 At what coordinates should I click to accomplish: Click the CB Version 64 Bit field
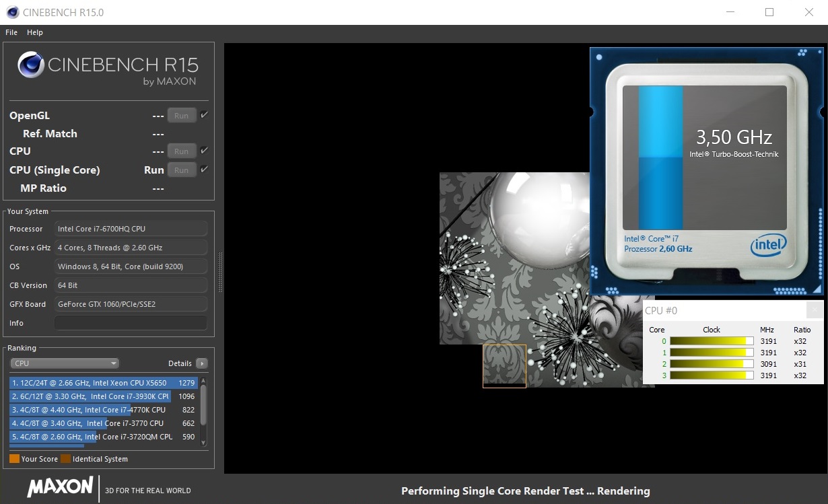pyautogui.click(x=131, y=285)
